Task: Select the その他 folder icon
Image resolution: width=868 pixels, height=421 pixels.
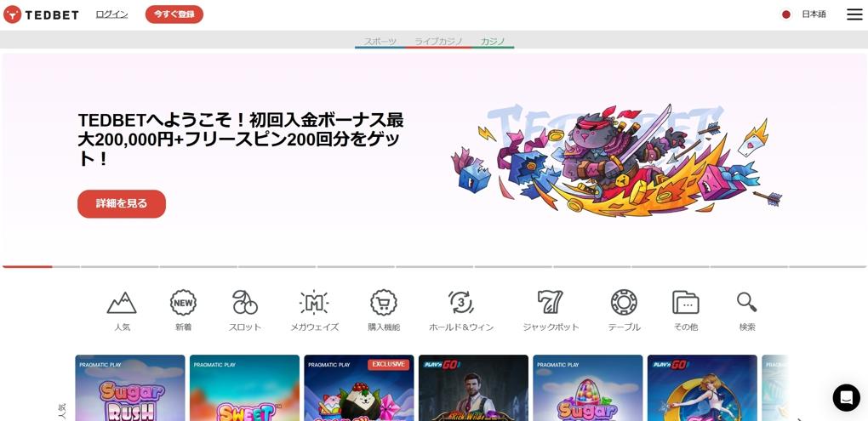Action: (686, 303)
